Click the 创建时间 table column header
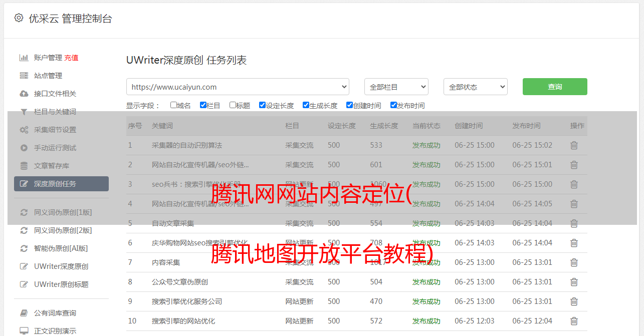This screenshot has width=644, height=336. pos(469,126)
